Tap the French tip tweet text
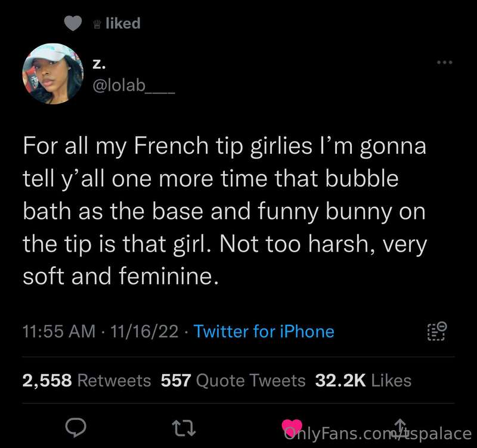The width and height of the screenshot is (477, 448). (225, 211)
